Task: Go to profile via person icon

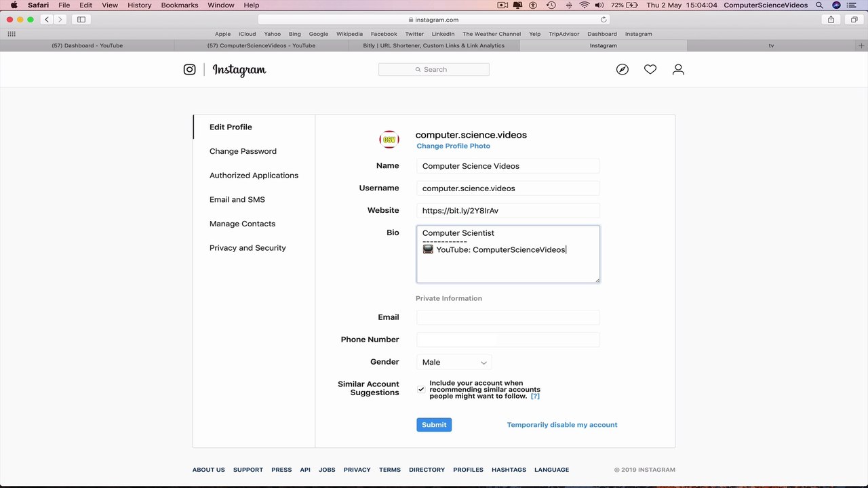Action: click(x=678, y=69)
